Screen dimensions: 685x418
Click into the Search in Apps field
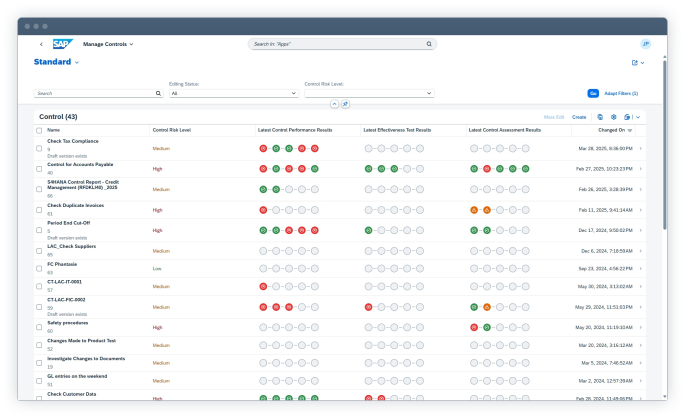[338, 44]
